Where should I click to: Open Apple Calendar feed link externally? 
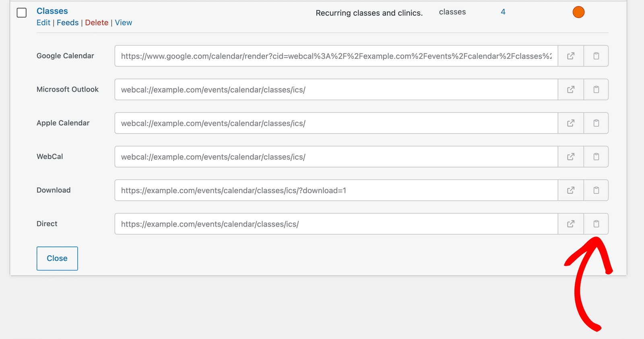(571, 123)
